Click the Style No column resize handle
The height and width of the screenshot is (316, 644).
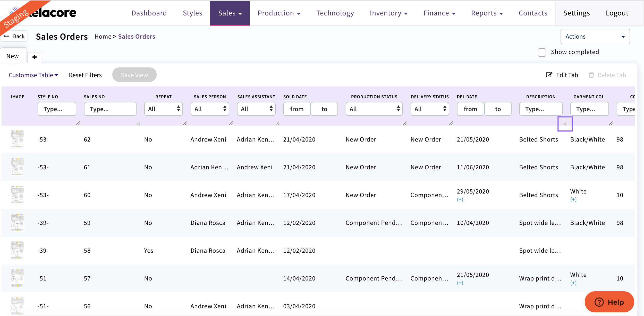[x=78, y=124]
